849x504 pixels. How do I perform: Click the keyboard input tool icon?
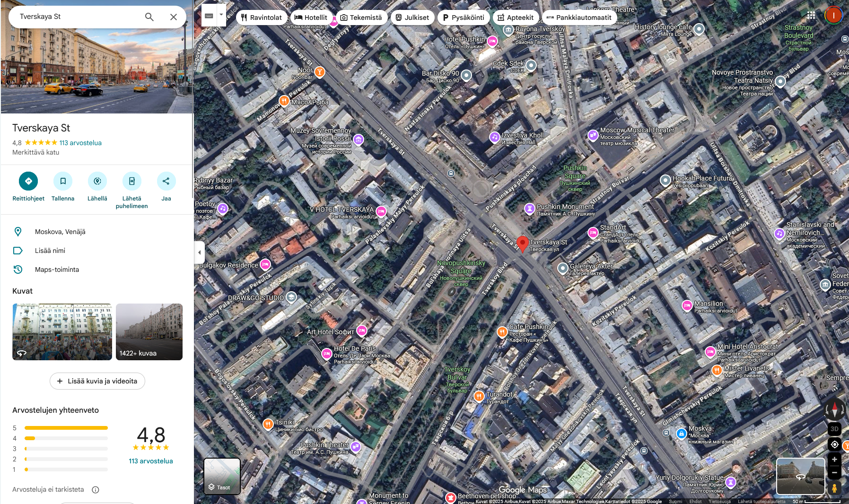pyautogui.click(x=209, y=16)
